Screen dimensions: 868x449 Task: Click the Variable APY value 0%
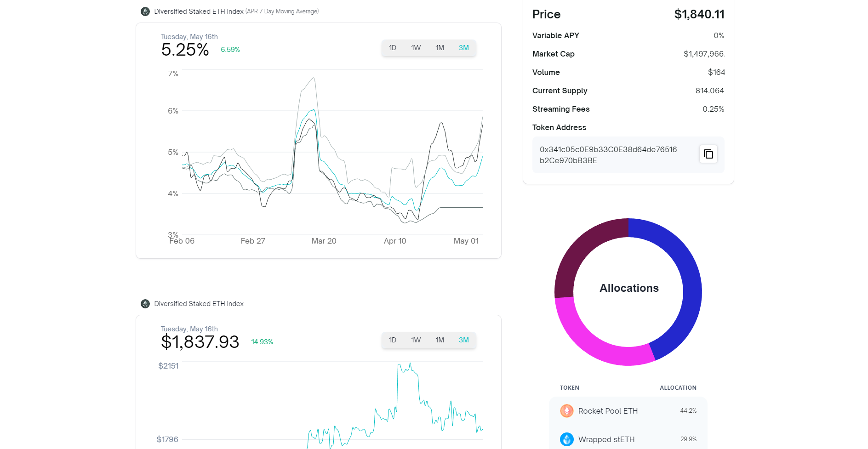719,35
